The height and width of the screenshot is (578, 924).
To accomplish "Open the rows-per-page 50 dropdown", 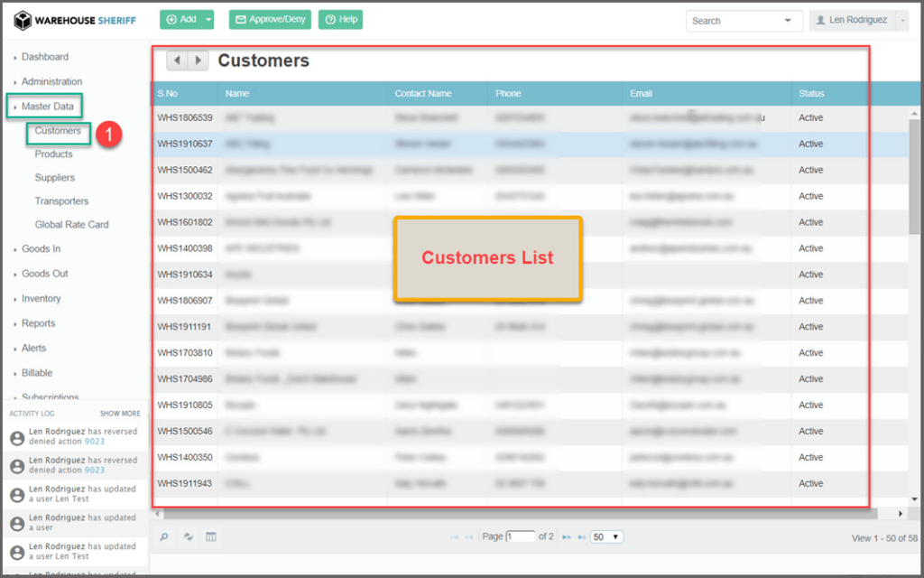I will click(606, 537).
